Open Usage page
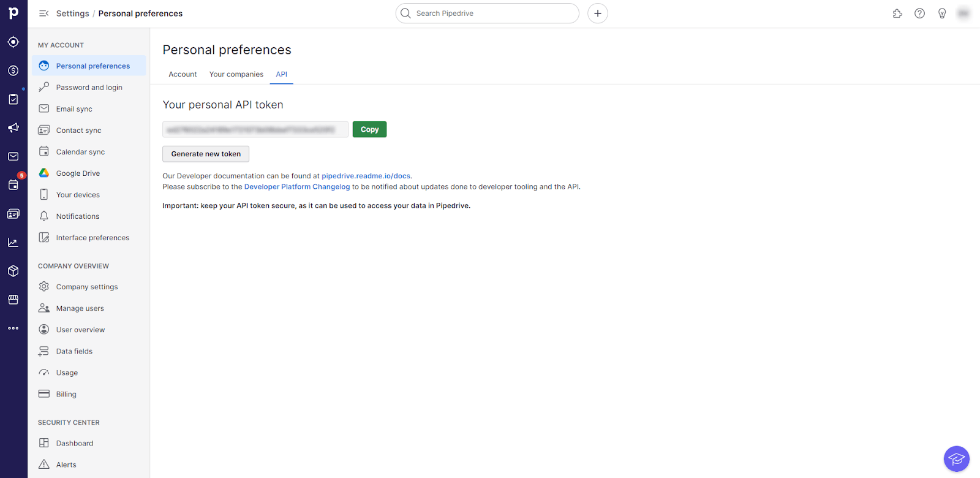This screenshot has width=980, height=478. [89, 372]
